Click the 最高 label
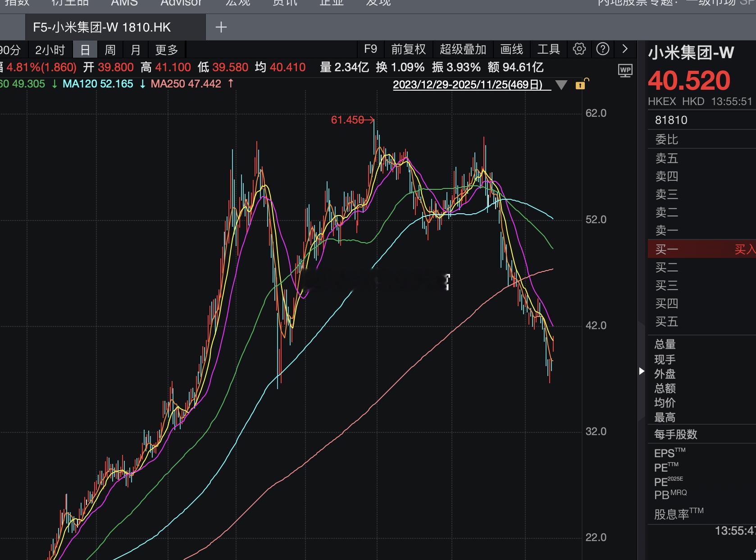 point(665,418)
